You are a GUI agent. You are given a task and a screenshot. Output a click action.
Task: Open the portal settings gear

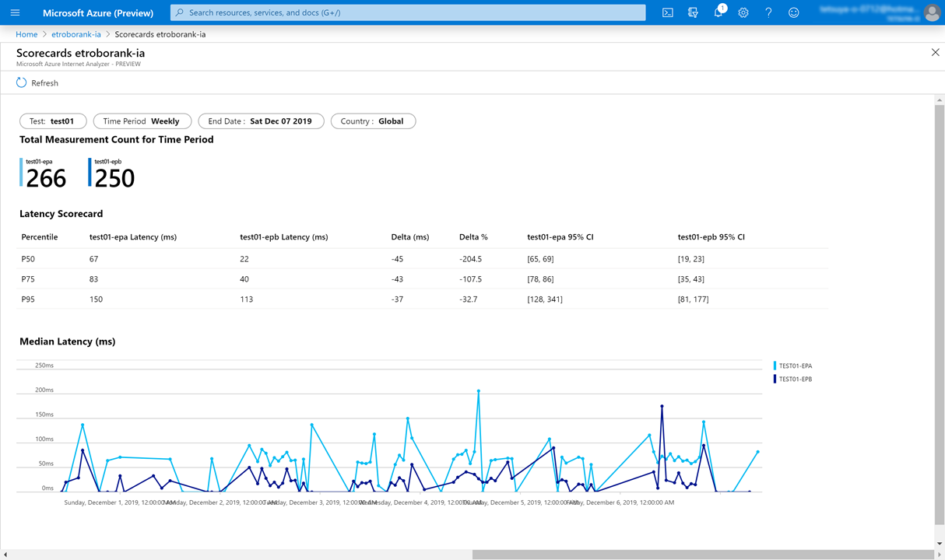pyautogui.click(x=743, y=12)
